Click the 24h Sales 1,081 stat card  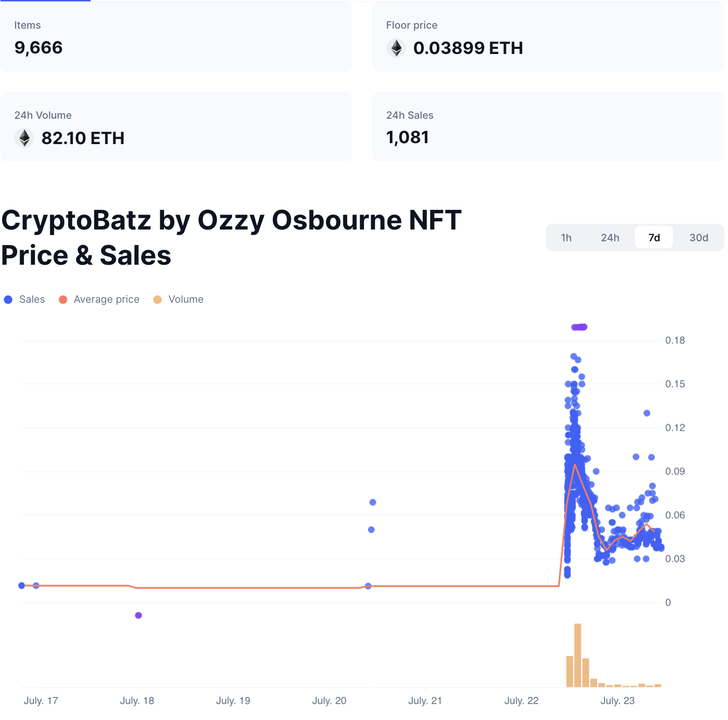coord(548,127)
